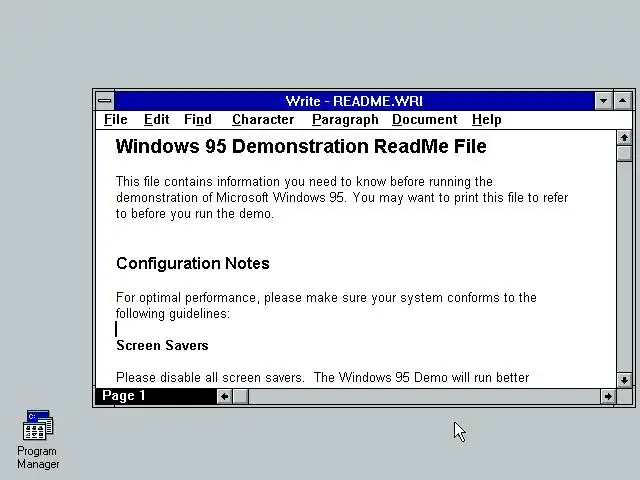The image size is (640, 480).
Task: Open the Write window control menu box
Action: pos(105,101)
